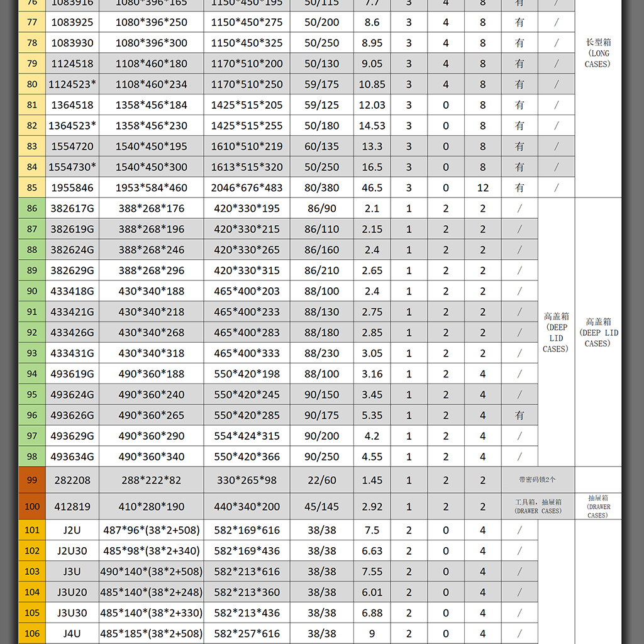Click inner size 487*96*(38*2+508)
Screen dimensions: 644x644
point(151,530)
